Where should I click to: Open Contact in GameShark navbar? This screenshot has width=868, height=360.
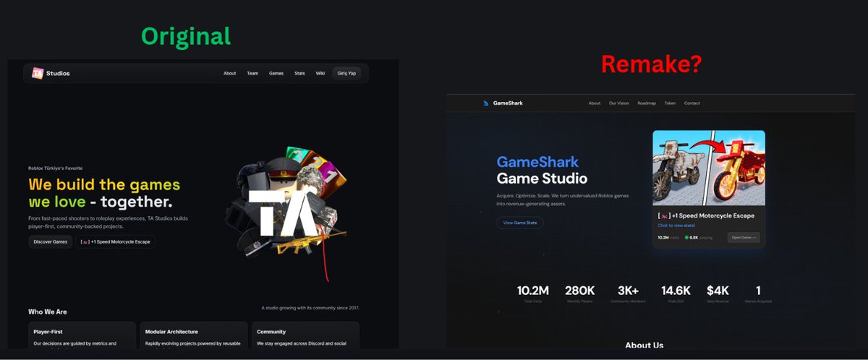(692, 103)
